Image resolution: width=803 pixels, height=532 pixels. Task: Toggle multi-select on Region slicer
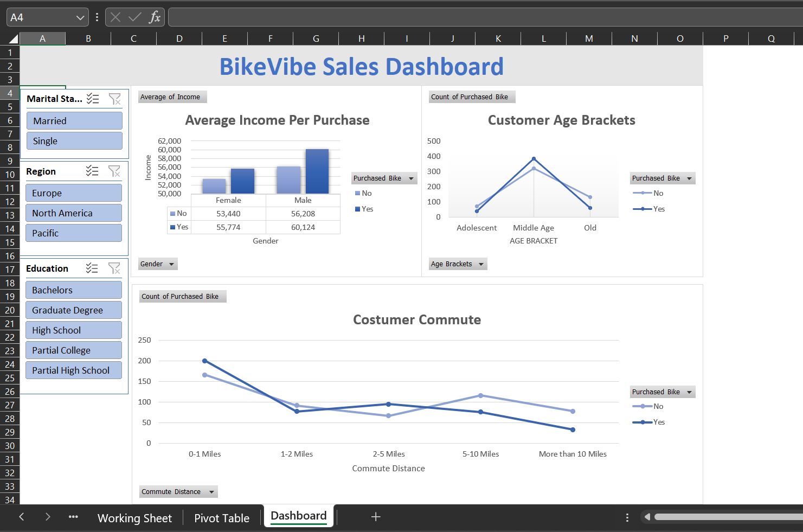click(x=92, y=171)
